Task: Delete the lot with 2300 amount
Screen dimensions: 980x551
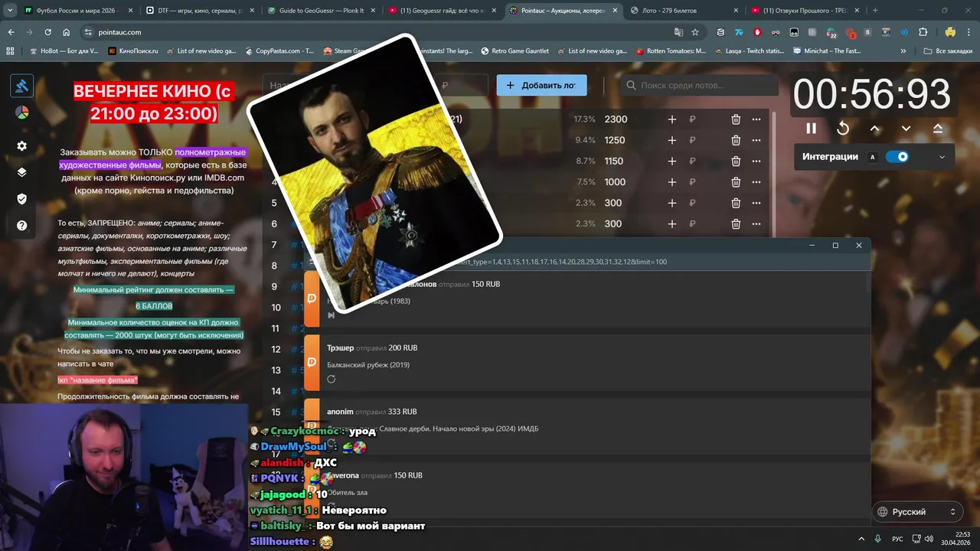Action: pyautogui.click(x=736, y=119)
